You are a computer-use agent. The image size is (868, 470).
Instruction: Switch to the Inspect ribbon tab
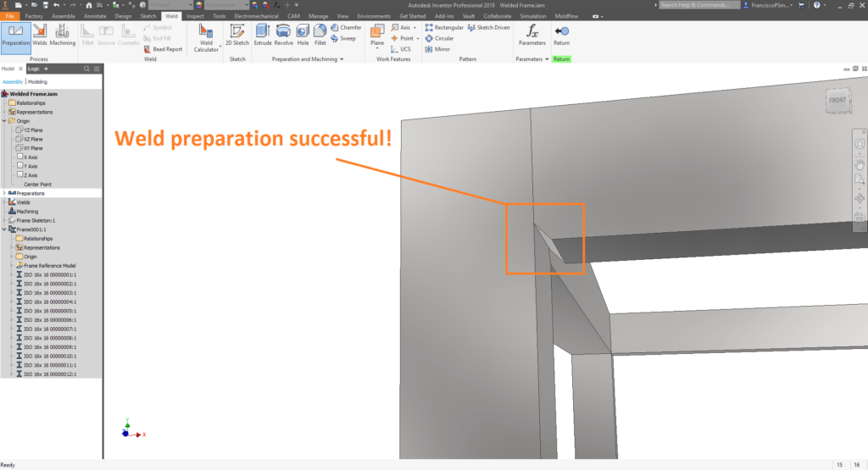pyautogui.click(x=195, y=16)
